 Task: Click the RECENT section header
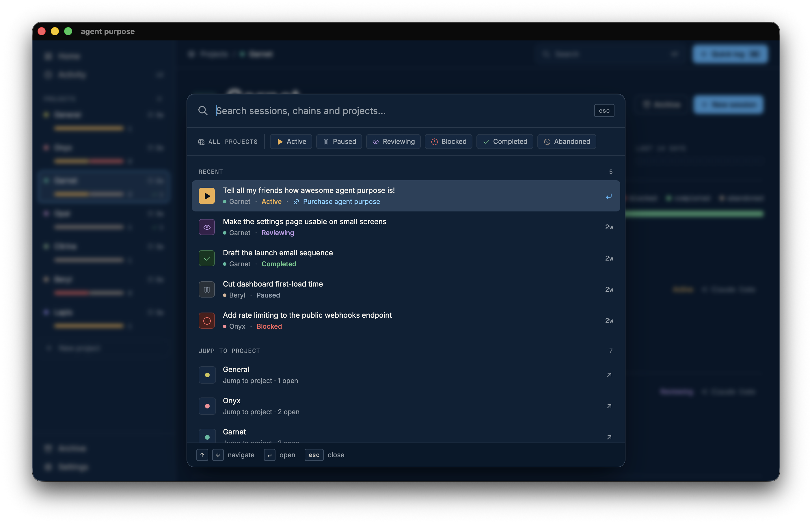211,172
